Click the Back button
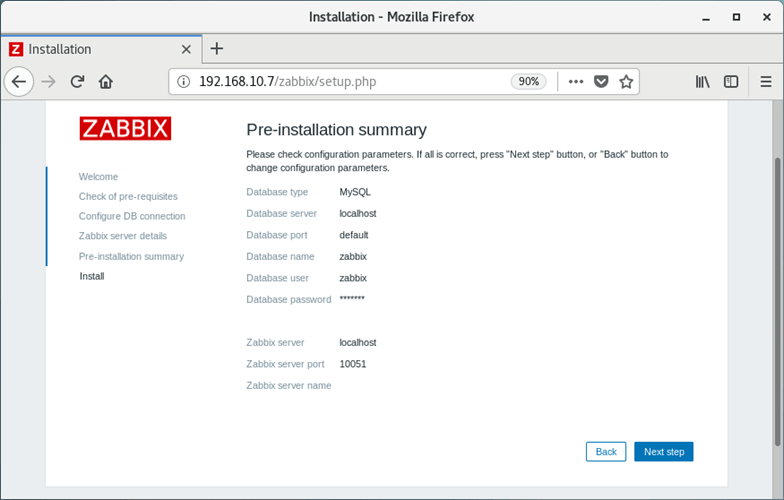Screen dimensions: 784x500 pos(606,452)
